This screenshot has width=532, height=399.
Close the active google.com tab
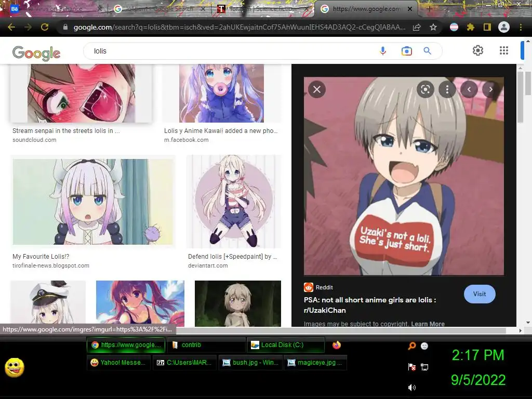click(x=410, y=9)
